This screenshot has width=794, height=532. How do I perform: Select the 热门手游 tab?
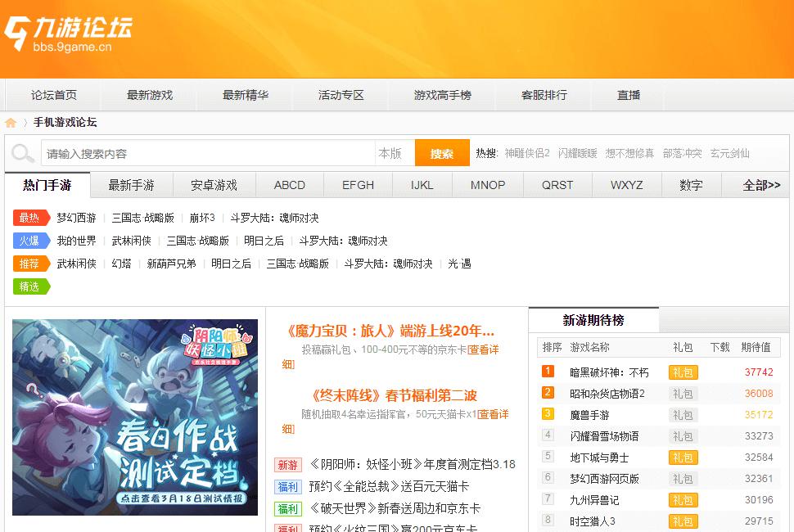point(47,185)
